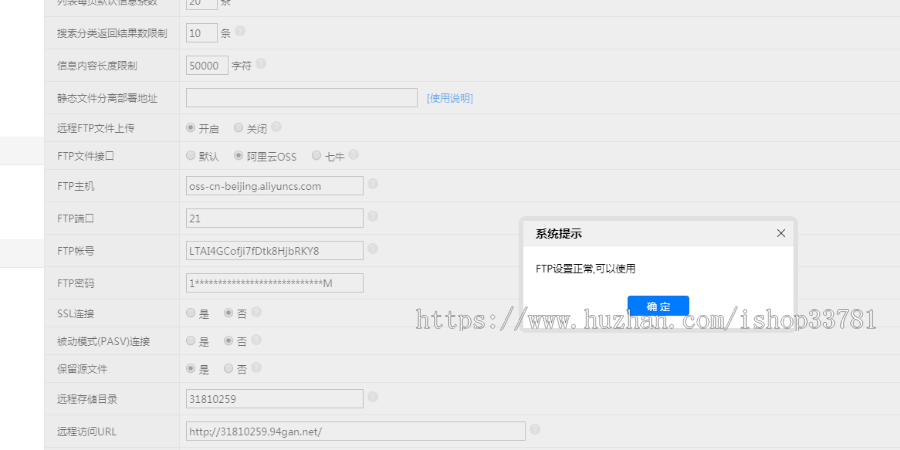900x450 pixels.
Task: Click help icon in 被动模式(PASV)连接 row
Action: click(x=256, y=340)
